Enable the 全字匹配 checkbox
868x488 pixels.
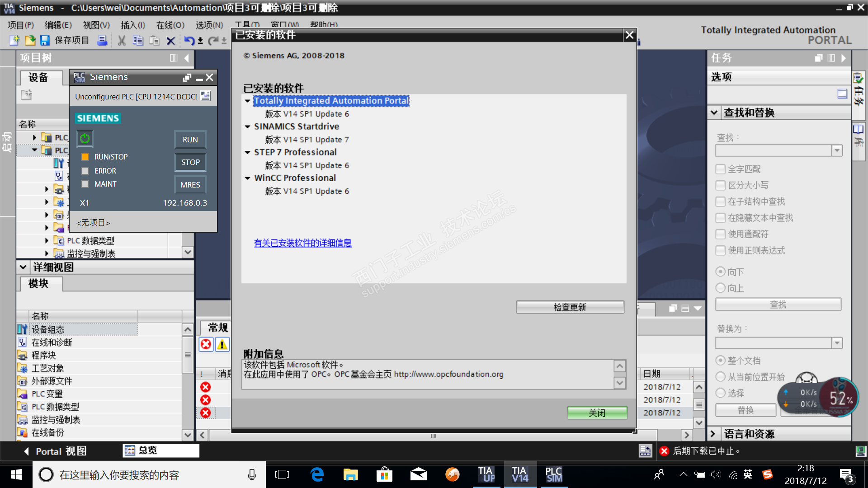721,169
